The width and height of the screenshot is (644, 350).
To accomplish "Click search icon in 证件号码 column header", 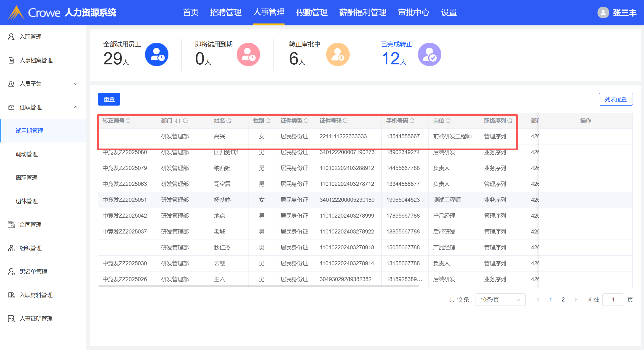I will (345, 121).
